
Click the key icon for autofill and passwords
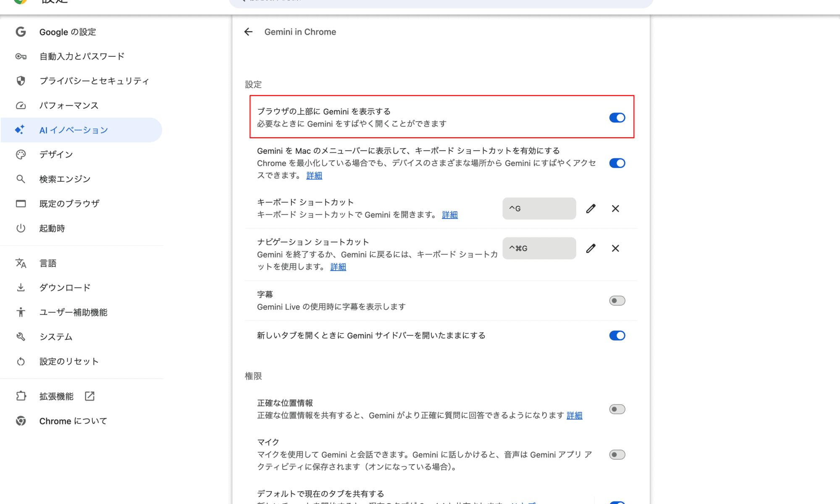tap(21, 56)
